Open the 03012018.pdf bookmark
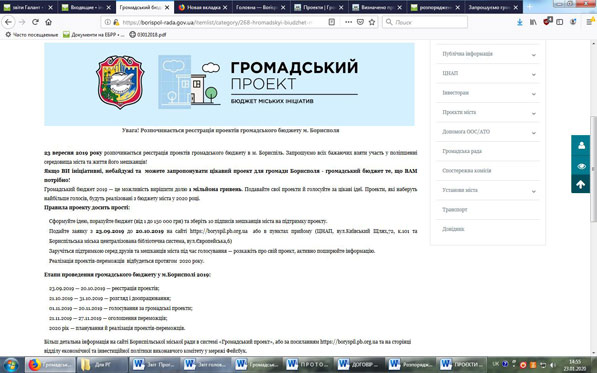Image resolution: width=597 pixels, height=373 pixels. (x=148, y=35)
